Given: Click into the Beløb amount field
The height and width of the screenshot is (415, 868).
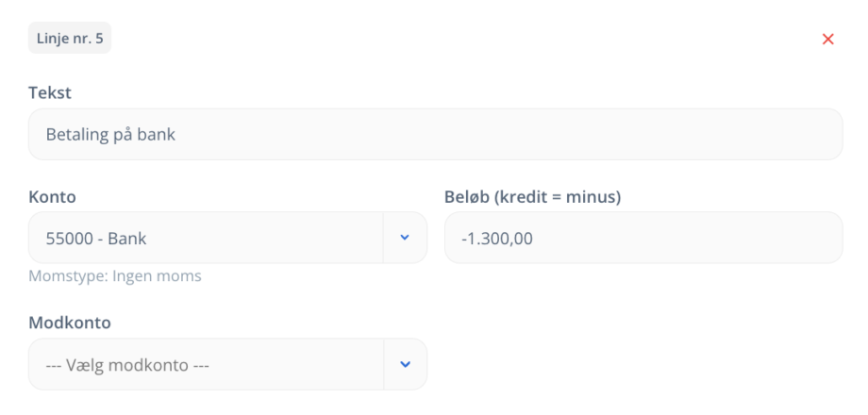Looking at the screenshot, I should click(643, 238).
